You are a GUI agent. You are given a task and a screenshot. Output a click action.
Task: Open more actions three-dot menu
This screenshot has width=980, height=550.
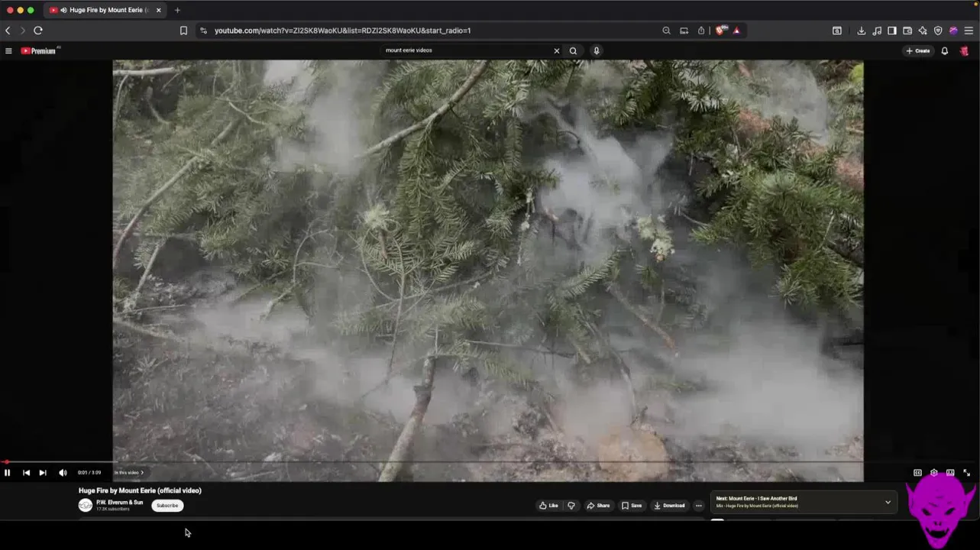698,506
